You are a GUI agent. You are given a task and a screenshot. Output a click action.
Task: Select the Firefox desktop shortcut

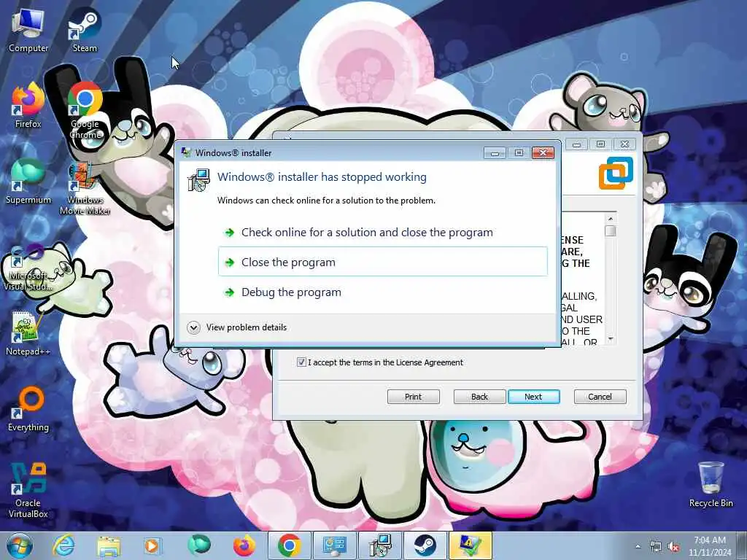(28, 106)
